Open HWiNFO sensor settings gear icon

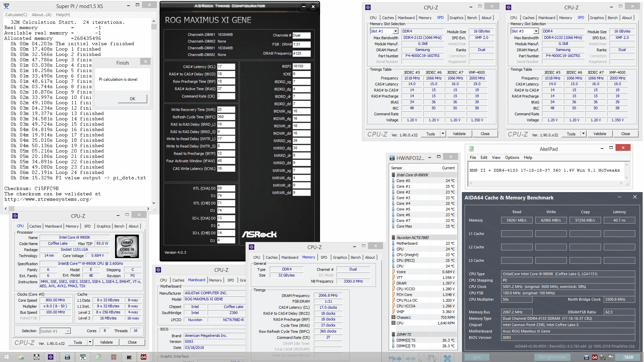point(432,358)
